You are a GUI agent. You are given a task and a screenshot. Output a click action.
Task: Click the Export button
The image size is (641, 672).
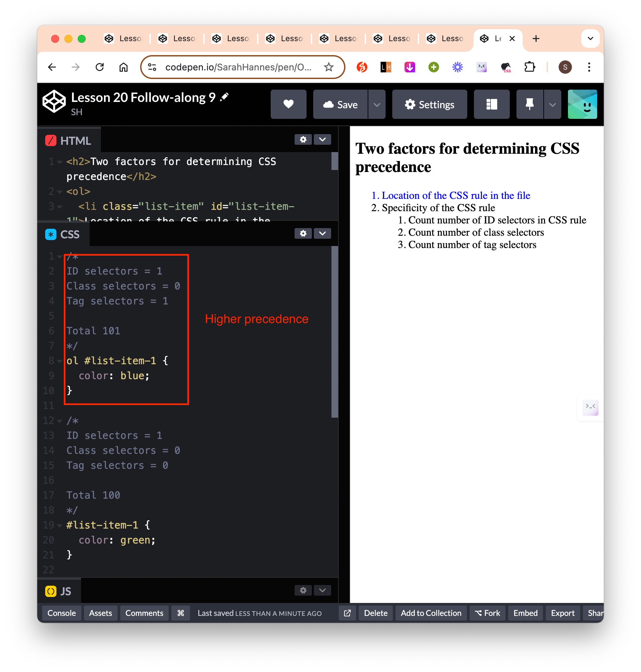point(562,613)
